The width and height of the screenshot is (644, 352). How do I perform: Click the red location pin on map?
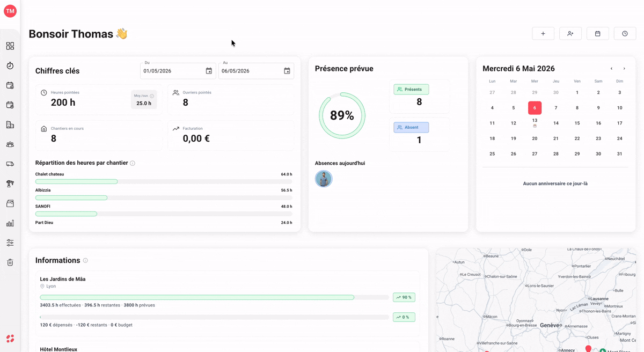coord(588,349)
